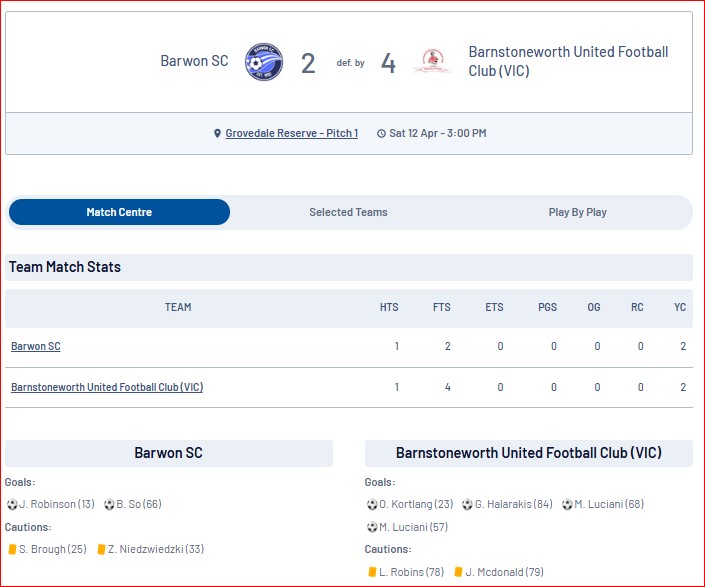Click the HTS column header
Viewport: 705px width, 587px height.
389,307
